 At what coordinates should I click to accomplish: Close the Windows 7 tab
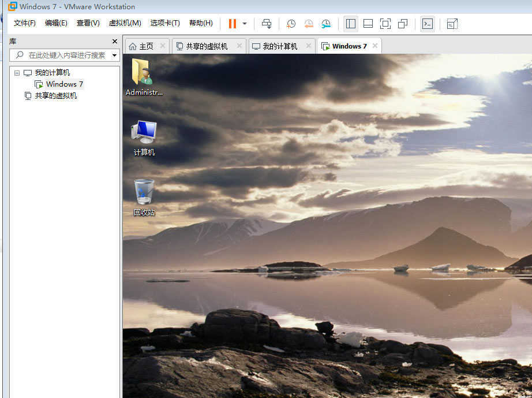pyautogui.click(x=375, y=46)
